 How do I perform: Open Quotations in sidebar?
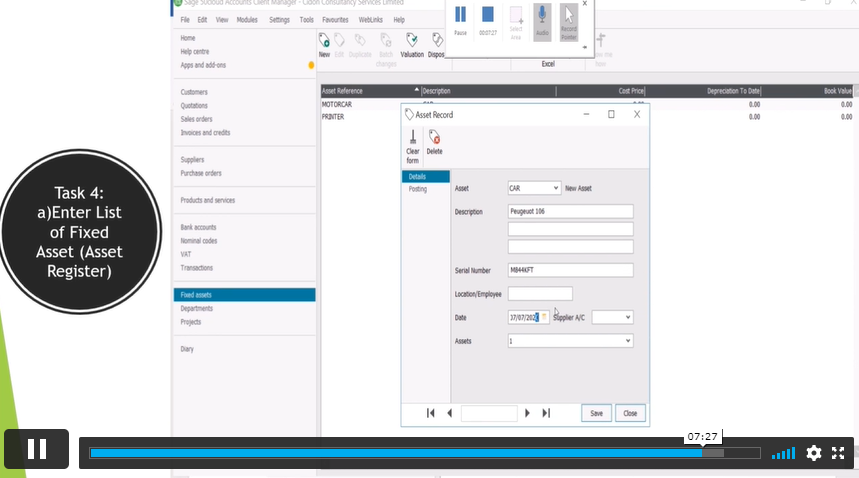click(x=194, y=106)
